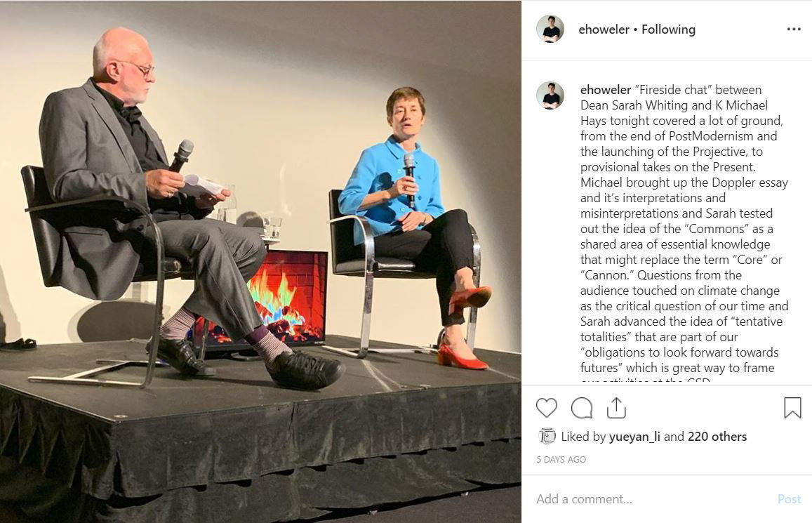Open the ehoweler username in the caption
Viewport: 812px width, 523px height.
click(606, 90)
